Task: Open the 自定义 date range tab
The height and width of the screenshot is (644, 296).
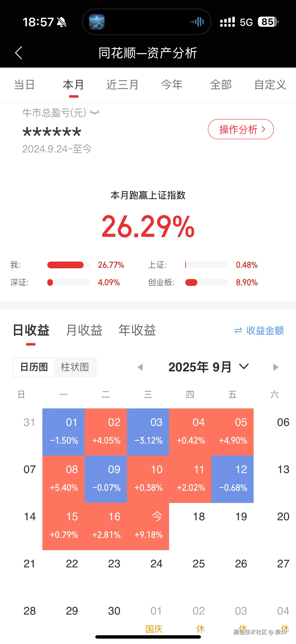Action: pyautogui.click(x=270, y=85)
